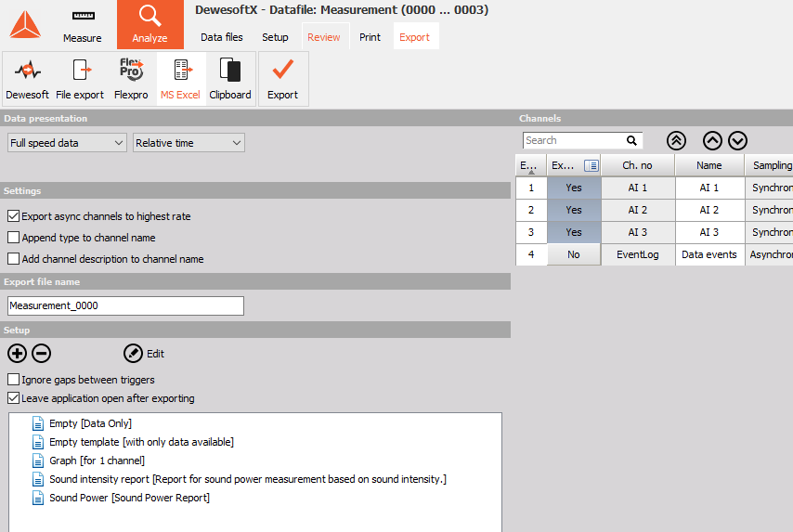The width and height of the screenshot is (793, 532).
Task: Select MS Excel export option
Action: tap(180, 80)
